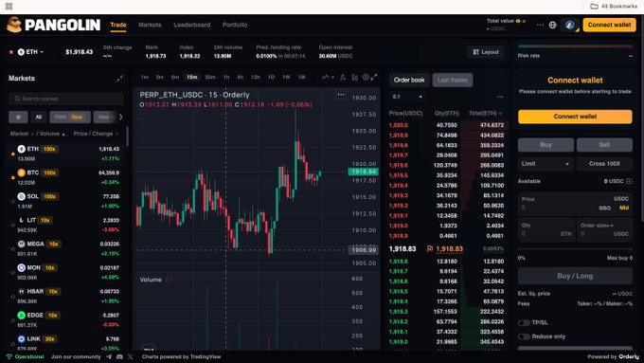Open chart indicators icon
This screenshot has height=363, width=644.
[x=343, y=78]
